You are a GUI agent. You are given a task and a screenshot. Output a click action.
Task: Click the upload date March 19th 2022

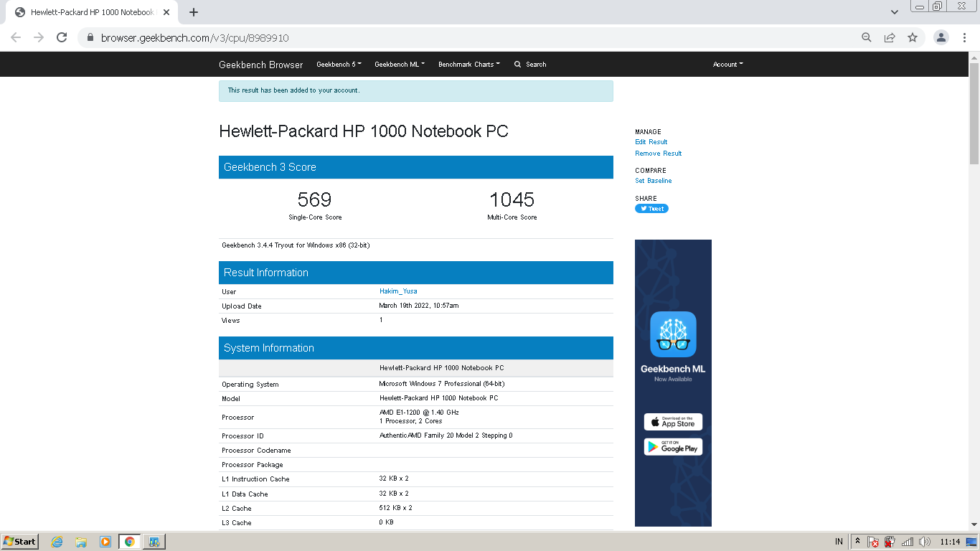tap(419, 306)
